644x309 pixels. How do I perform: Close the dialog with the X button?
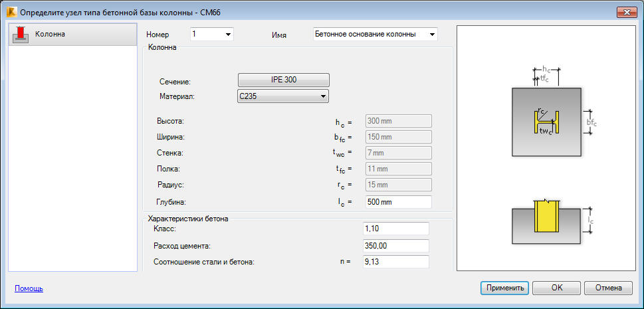[627, 13]
